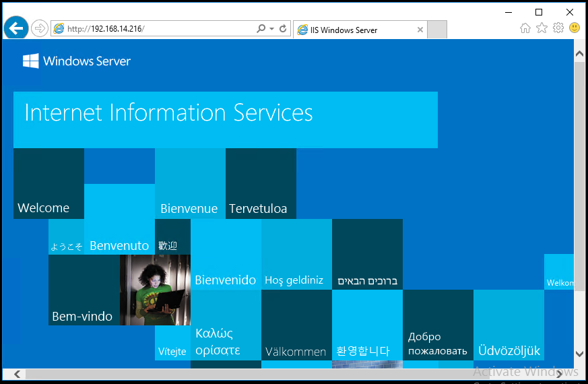This screenshot has height=384, width=588.
Task: Click the Hebrew ברוכים הבאים tile
Action: click(368, 254)
